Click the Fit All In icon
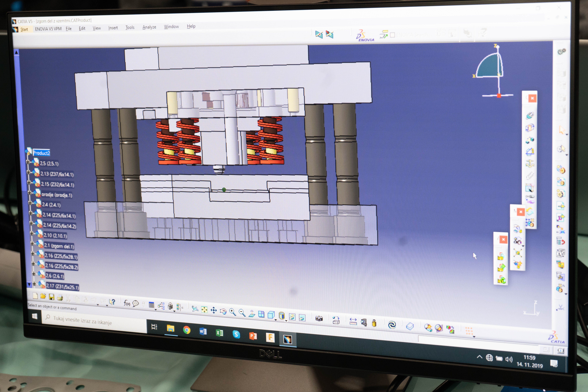 coord(204,310)
